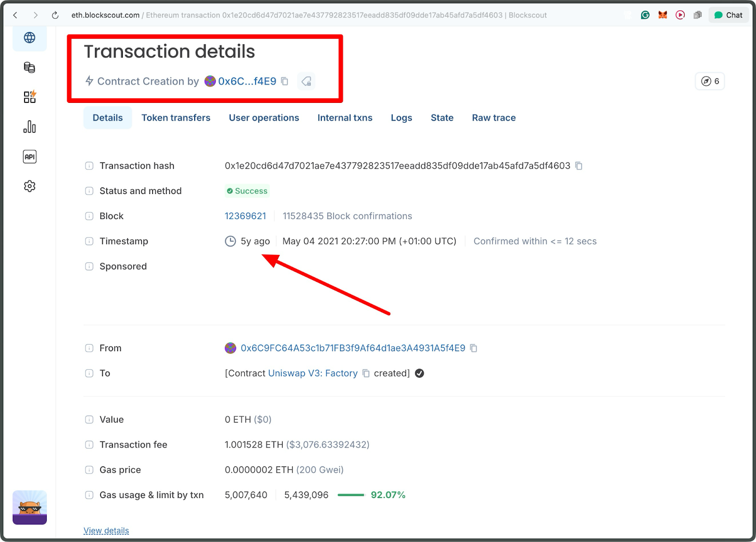Open the Settings gear in the sidebar
Screen dimensions: 756x542
click(30, 186)
